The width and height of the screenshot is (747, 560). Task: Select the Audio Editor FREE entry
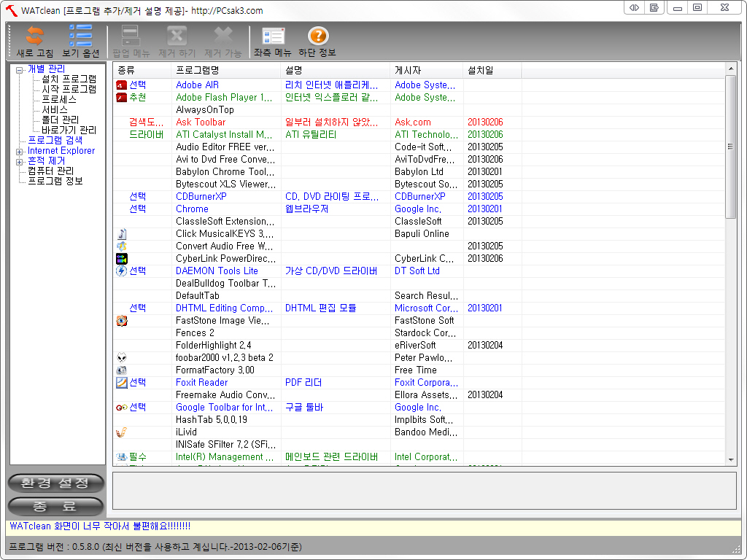click(225, 147)
